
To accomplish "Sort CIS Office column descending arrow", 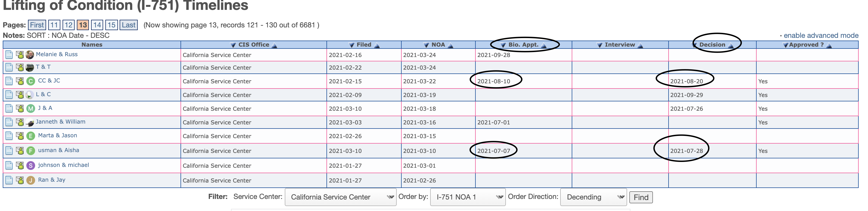I will click(233, 45).
